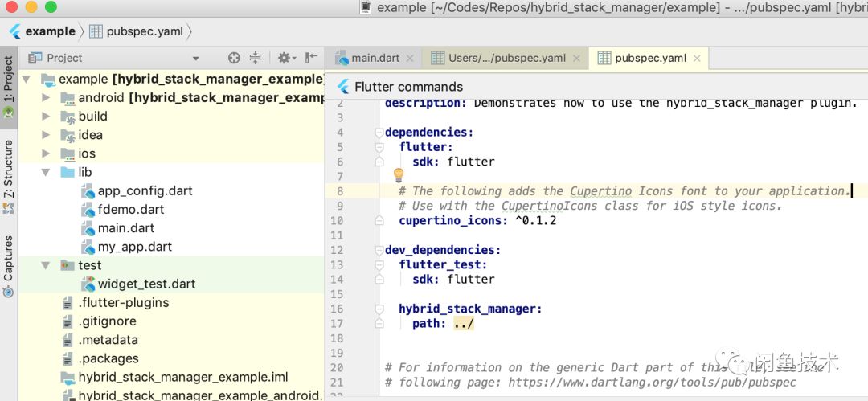The height and width of the screenshot is (401, 868).
Task: Fold the hybrid_stack_manager block at line 16
Action: tap(379, 309)
